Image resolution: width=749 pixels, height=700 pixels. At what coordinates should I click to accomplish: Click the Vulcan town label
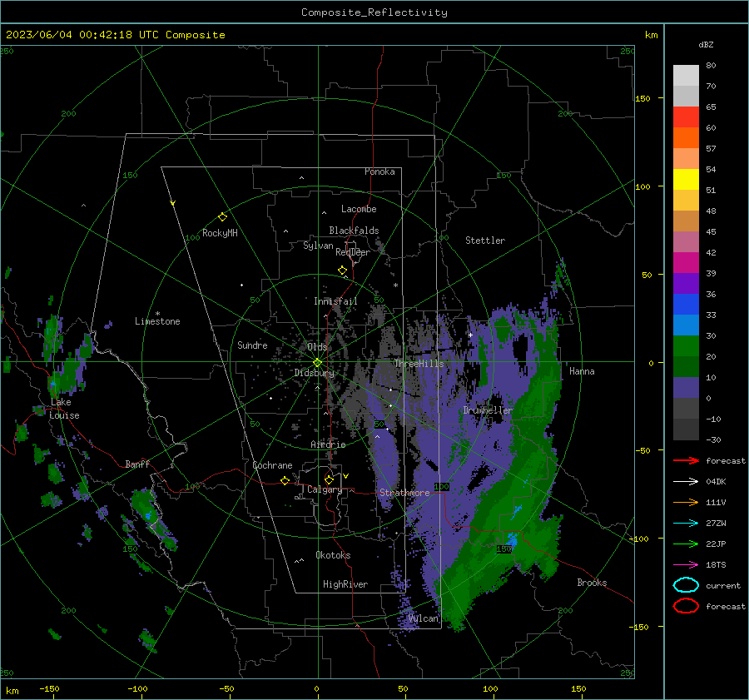pyautogui.click(x=424, y=618)
